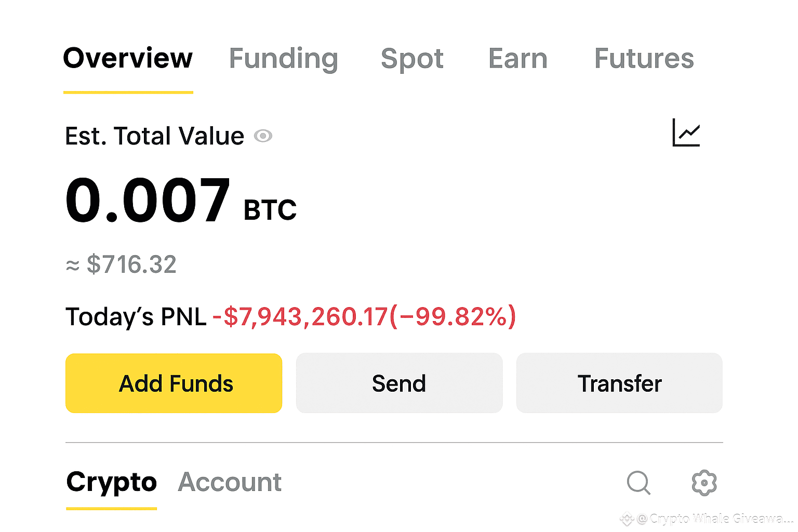Open the crypto search magnifier icon
Image resolution: width=798 pixels, height=532 pixels.
point(639,483)
